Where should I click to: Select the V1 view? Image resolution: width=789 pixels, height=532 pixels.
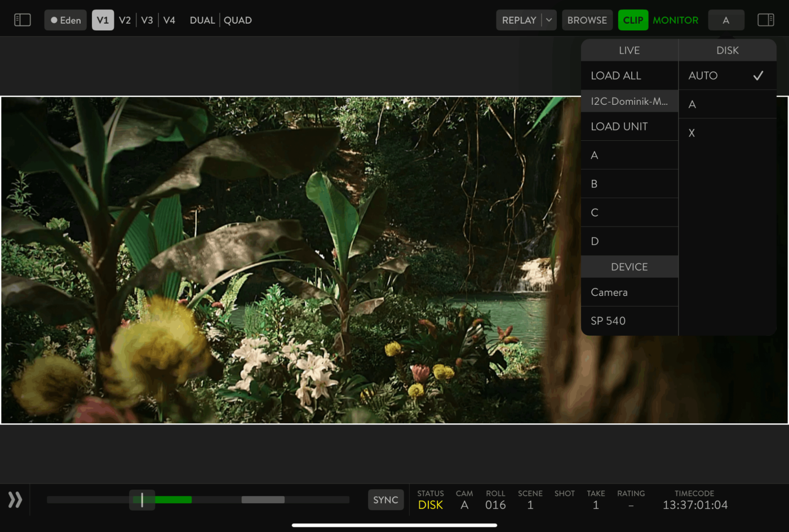(x=103, y=20)
